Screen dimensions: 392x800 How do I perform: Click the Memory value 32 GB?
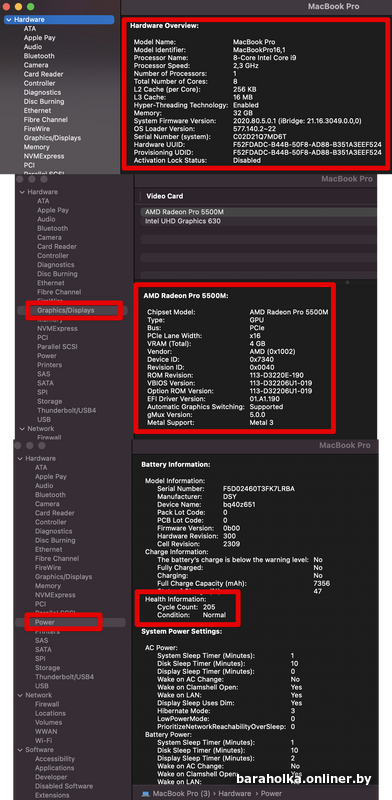(x=242, y=113)
